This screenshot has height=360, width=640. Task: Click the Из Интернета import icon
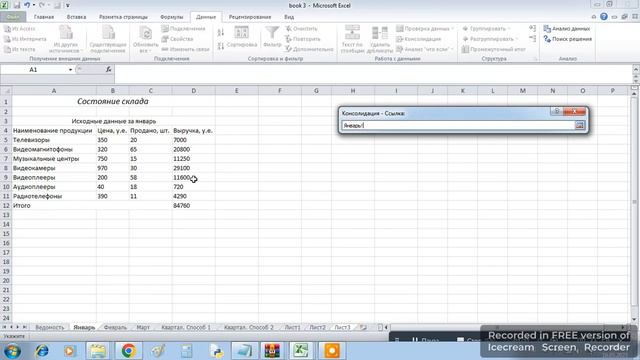(x=7, y=39)
